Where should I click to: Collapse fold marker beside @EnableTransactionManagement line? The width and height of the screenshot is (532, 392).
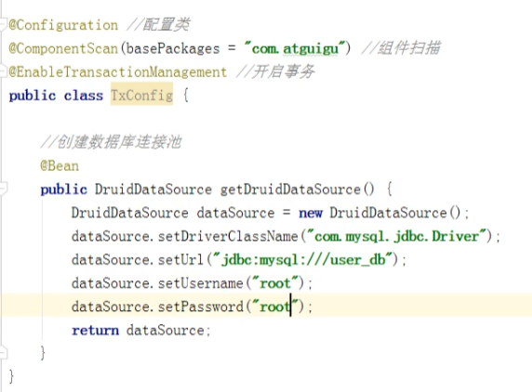(3, 72)
